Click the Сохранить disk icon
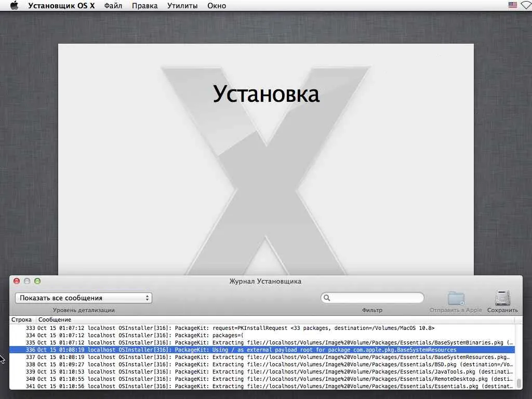The image size is (532, 399). (502, 298)
